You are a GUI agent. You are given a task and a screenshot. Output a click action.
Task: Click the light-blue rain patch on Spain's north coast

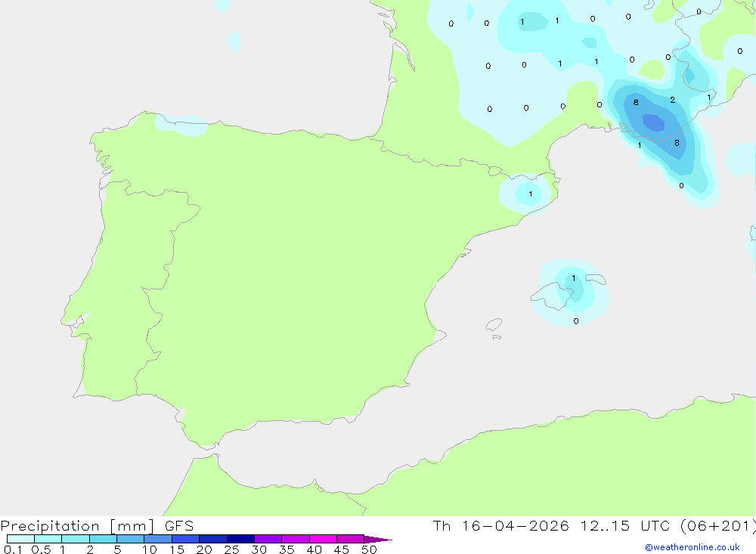pos(181,125)
